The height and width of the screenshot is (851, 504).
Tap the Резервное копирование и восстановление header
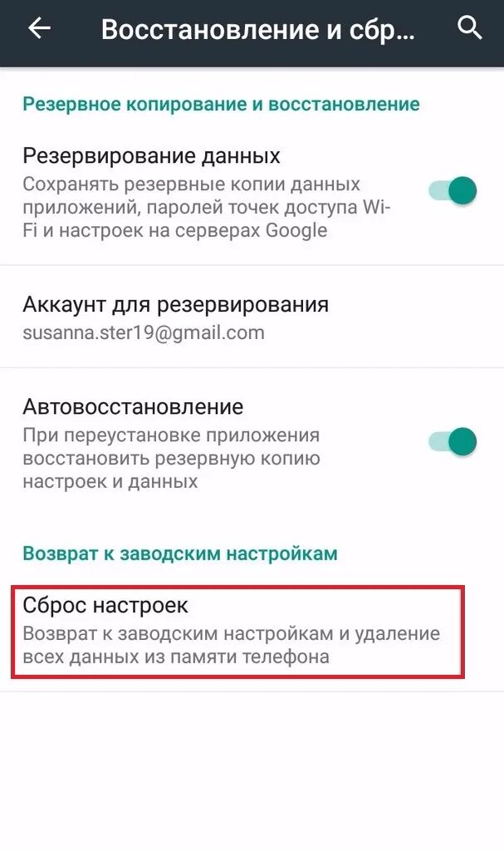tap(222, 104)
